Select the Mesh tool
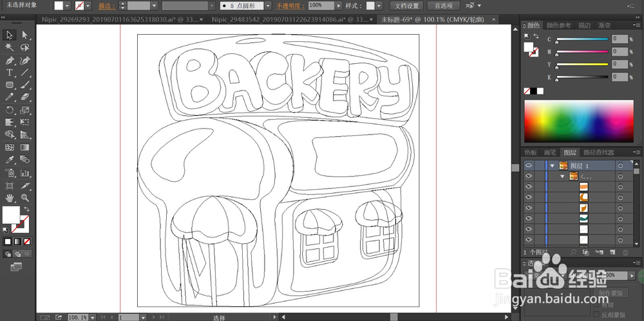 10,147
